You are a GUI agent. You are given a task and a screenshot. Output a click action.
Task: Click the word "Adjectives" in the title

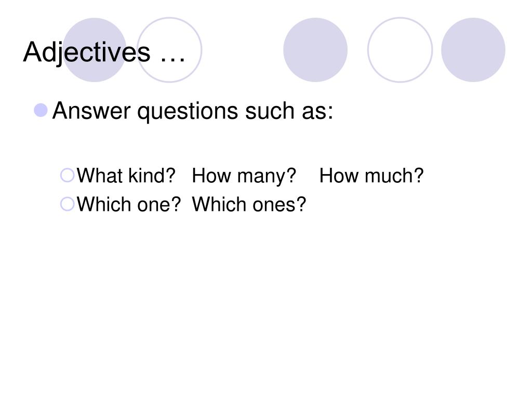click(x=87, y=52)
